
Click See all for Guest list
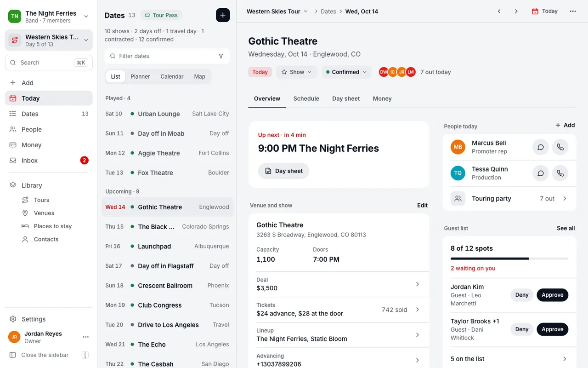click(x=565, y=228)
